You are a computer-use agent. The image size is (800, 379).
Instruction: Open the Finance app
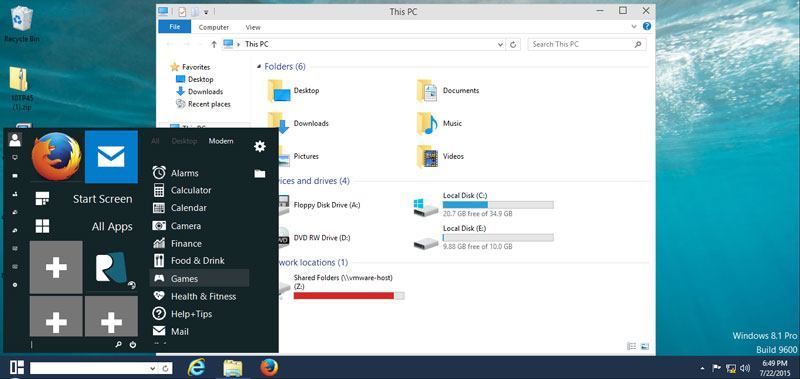pyautogui.click(x=177, y=243)
